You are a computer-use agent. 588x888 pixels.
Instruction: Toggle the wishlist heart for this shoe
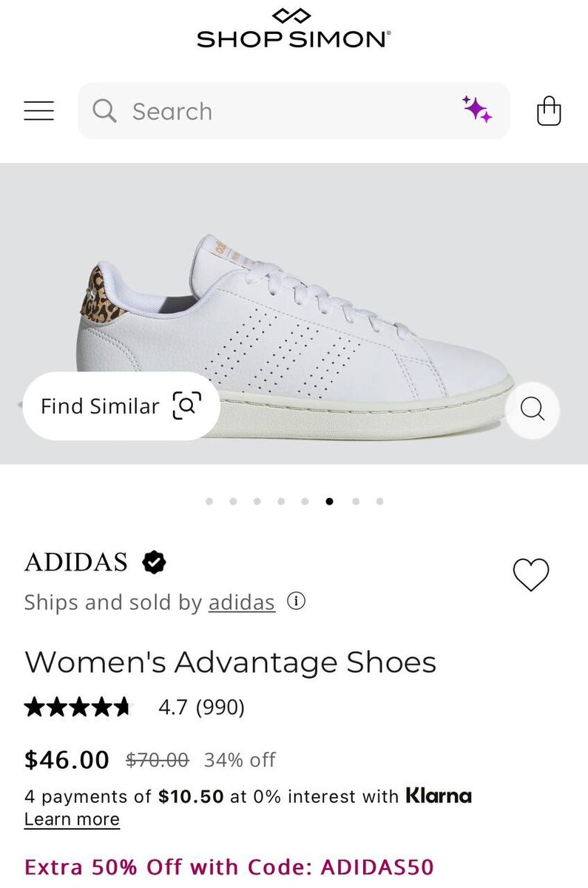click(x=531, y=574)
